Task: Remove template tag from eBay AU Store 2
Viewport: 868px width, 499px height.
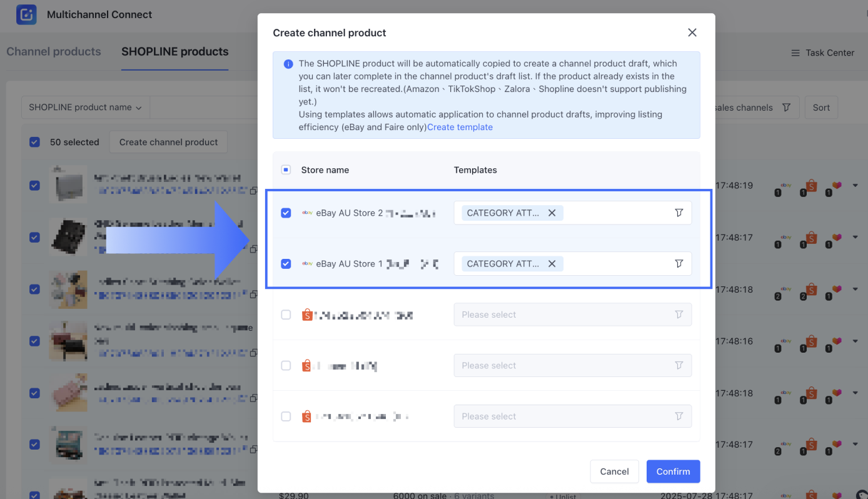Action: [552, 213]
